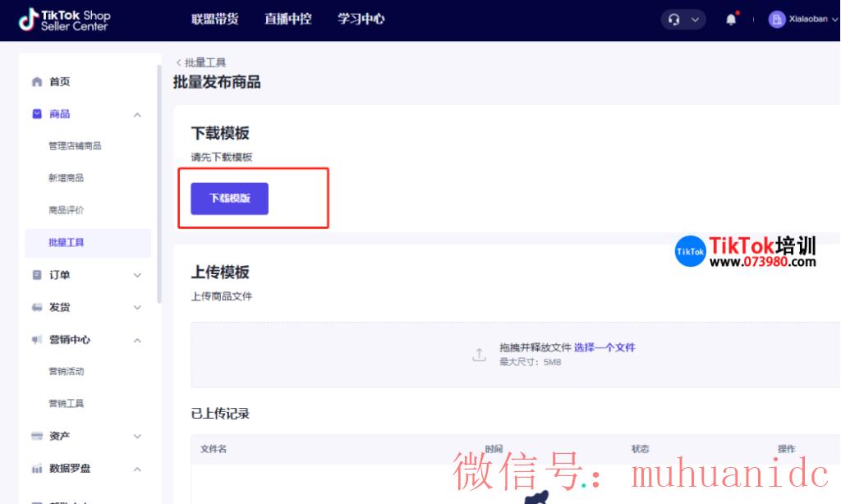The height and width of the screenshot is (504, 841).
Task: Expand the 订单 menu in sidebar
Action: [x=137, y=275]
